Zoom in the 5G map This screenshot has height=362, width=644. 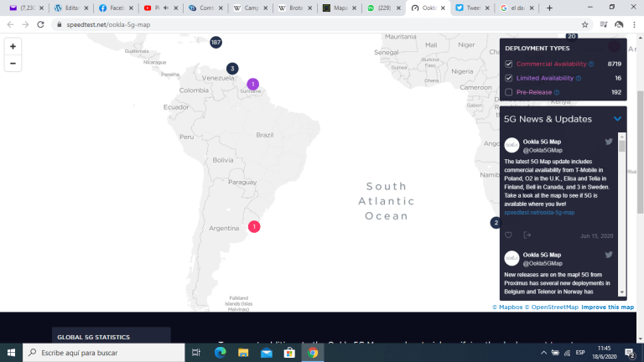point(13,46)
